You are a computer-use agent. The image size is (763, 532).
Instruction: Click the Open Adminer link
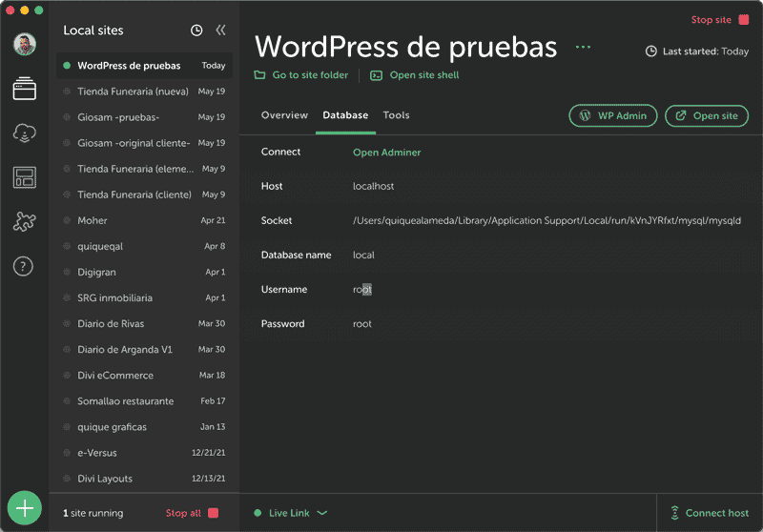click(387, 153)
